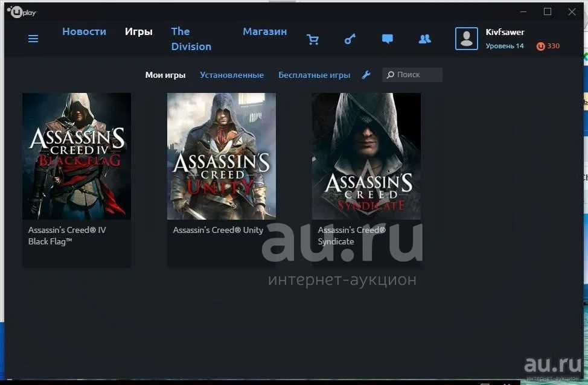Open The Division tab

(x=191, y=39)
